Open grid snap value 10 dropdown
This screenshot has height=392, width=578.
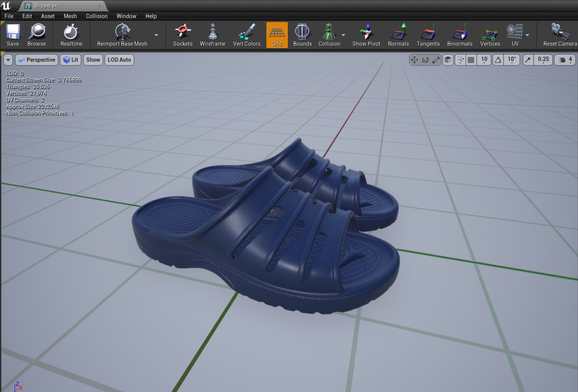(484, 60)
